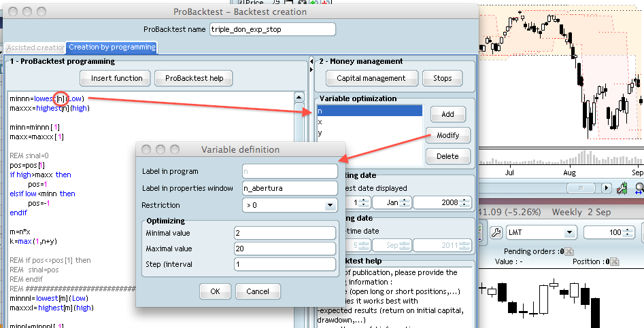Confirm variable definition with OK
This screenshot has height=328, width=644.
[x=215, y=291]
